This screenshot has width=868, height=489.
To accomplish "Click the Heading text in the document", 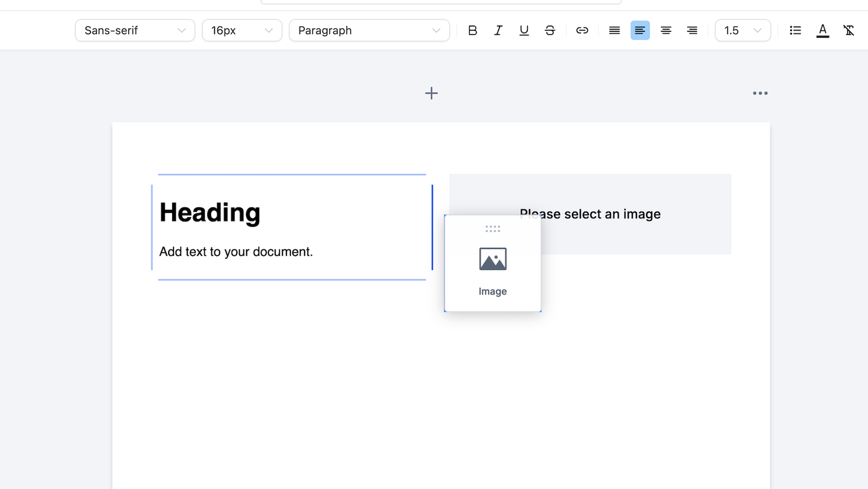I will coord(210,212).
